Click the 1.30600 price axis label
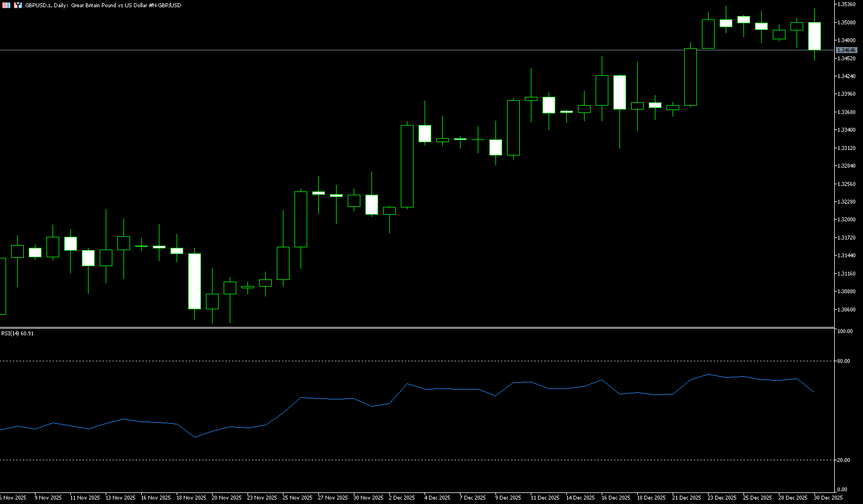 (x=847, y=310)
